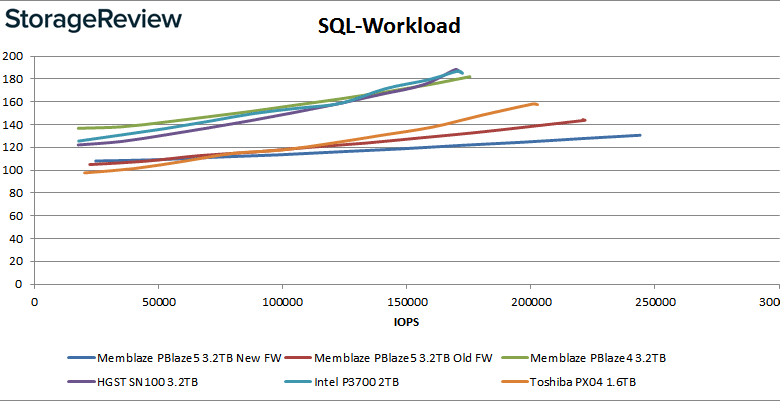Click the 200 label on vertical axis
This screenshot has width=780, height=401.
click(x=13, y=56)
